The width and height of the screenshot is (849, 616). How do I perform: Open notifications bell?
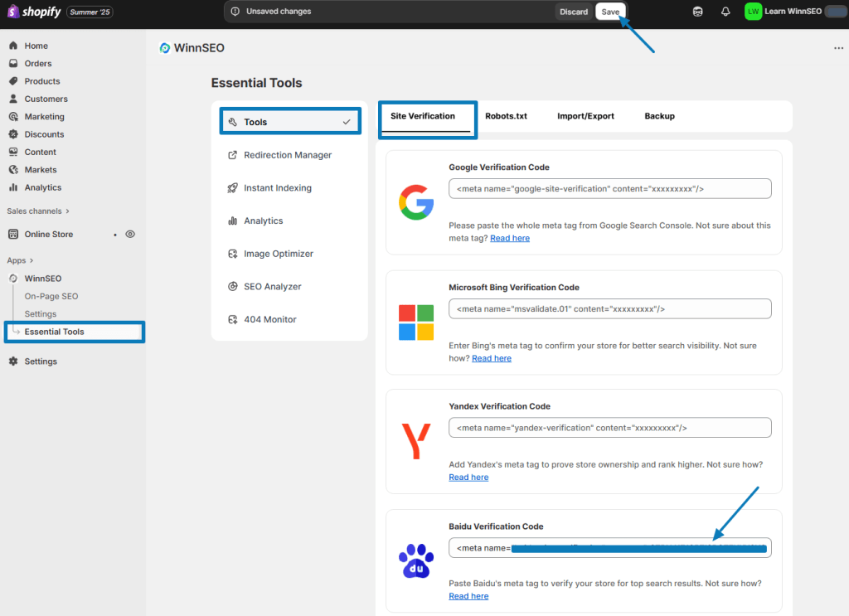pyautogui.click(x=725, y=12)
